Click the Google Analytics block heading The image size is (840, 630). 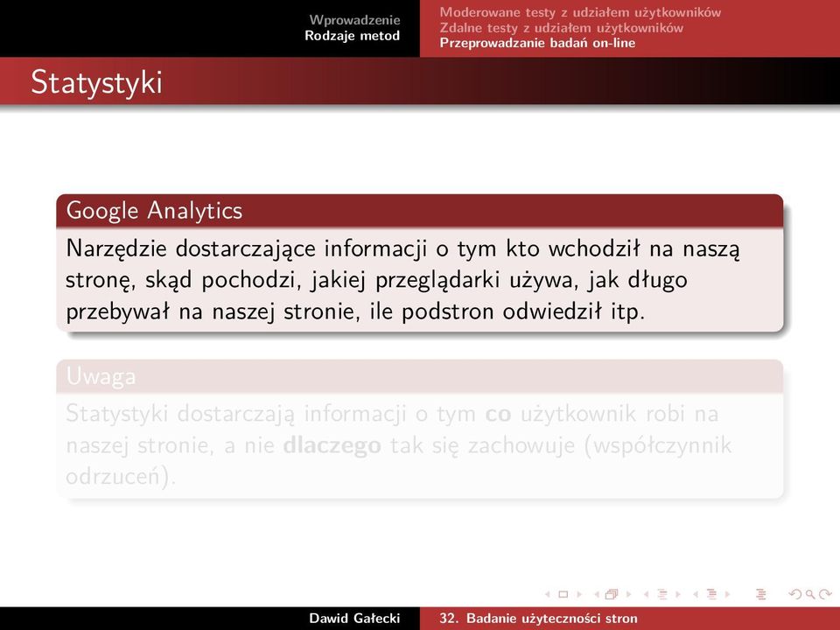(x=154, y=211)
